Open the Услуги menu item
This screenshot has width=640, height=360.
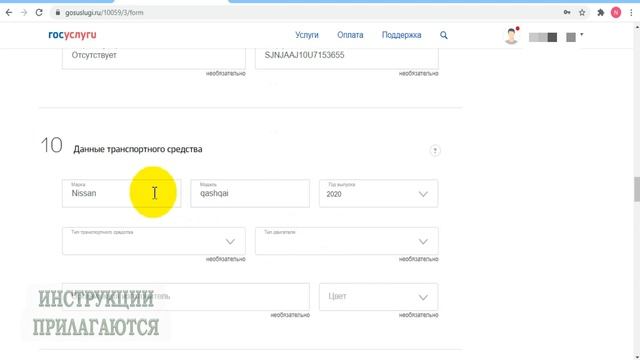click(307, 35)
